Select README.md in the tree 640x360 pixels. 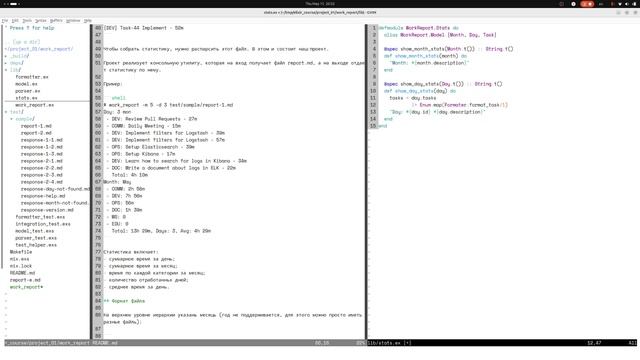pos(22,273)
